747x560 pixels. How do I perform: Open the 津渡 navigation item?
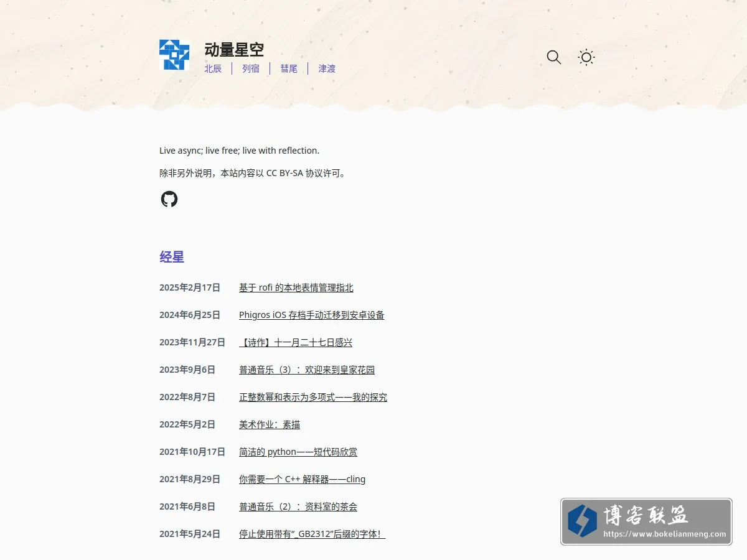pyautogui.click(x=327, y=68)
